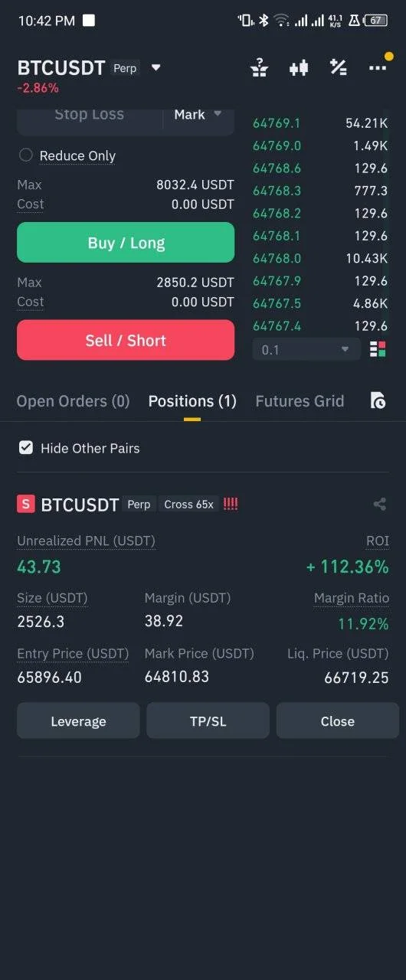Tap the Sell / Short button
This screenshot has width=406, height=980.
coord(126,340)
